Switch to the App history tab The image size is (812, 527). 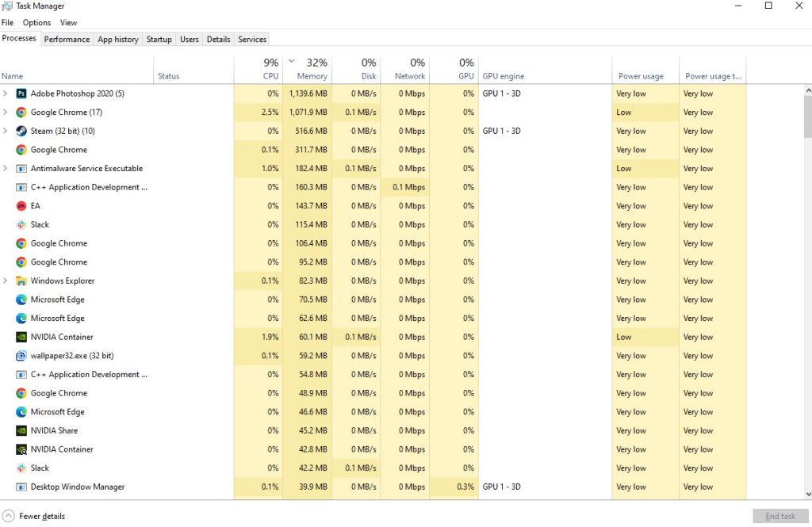[118, 40]
